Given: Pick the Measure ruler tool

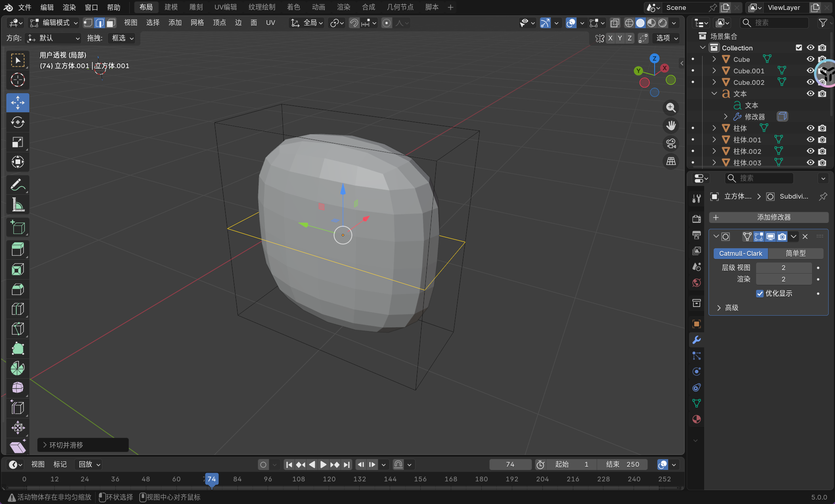Looking at the screenshot, I should 17,205.
